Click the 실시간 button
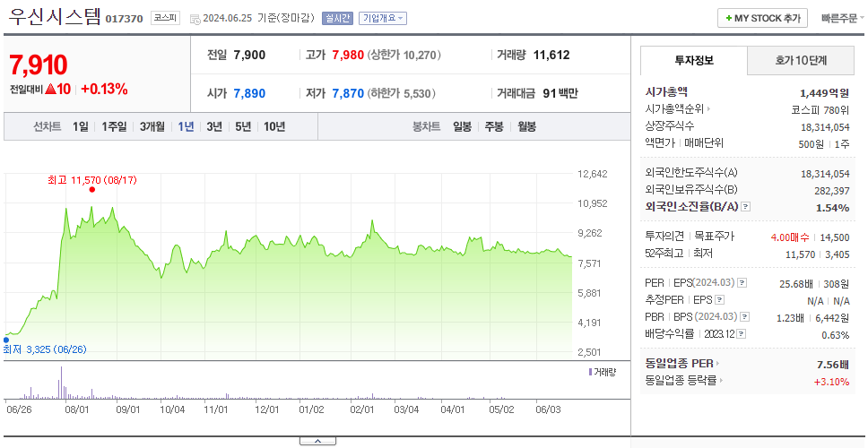Screen dimensions: 868x448 [337, 18]
